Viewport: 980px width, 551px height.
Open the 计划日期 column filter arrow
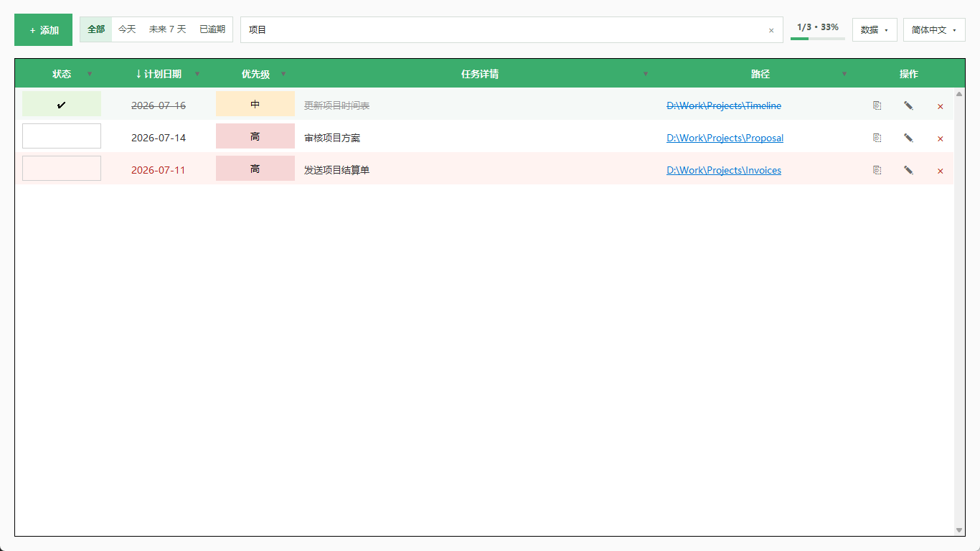(197, 74)
